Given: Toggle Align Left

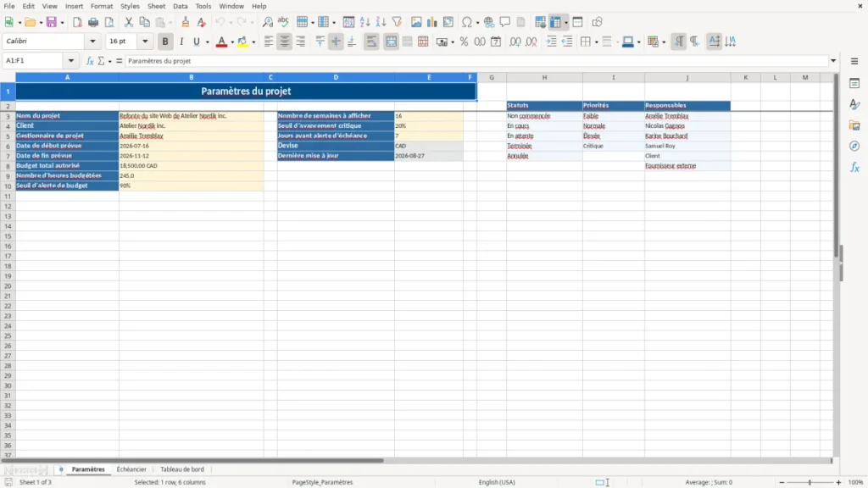Looking at the screenshot, I should tap(269, 42).
